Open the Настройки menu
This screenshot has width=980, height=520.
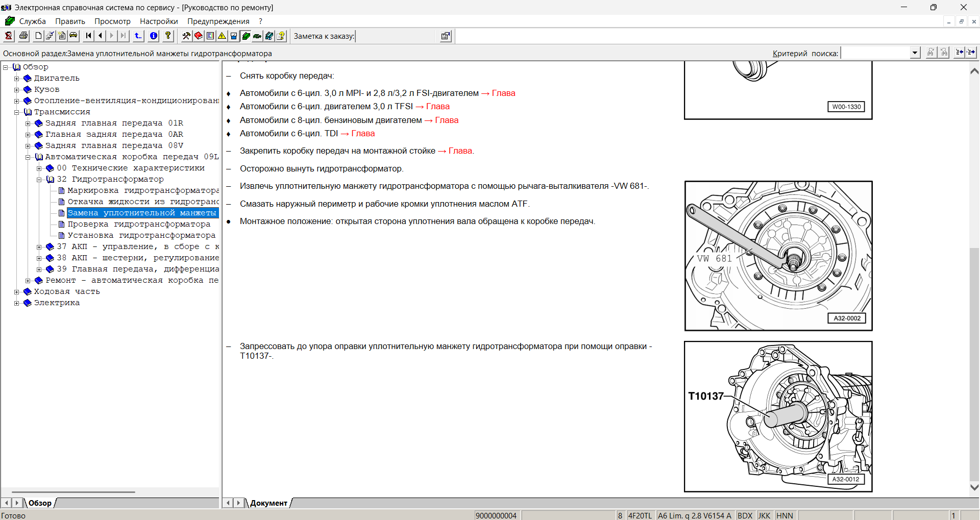tap(159, 21)
